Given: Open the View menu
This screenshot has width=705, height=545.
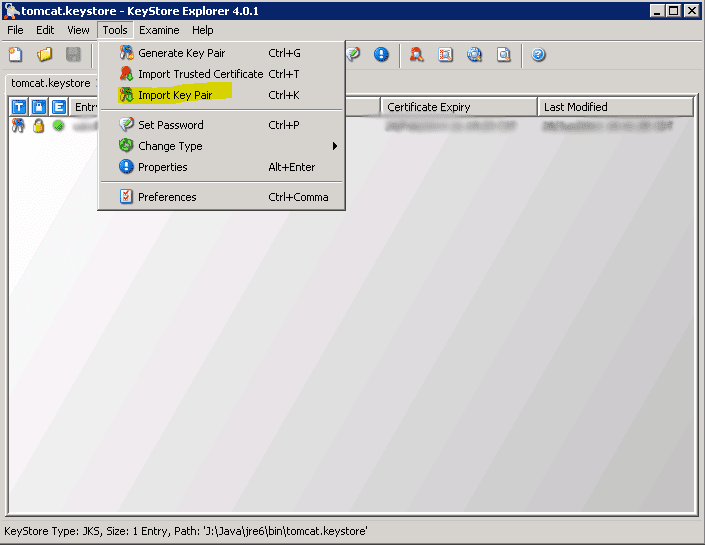Looking at the screenshot, I should tap(78, 30).
